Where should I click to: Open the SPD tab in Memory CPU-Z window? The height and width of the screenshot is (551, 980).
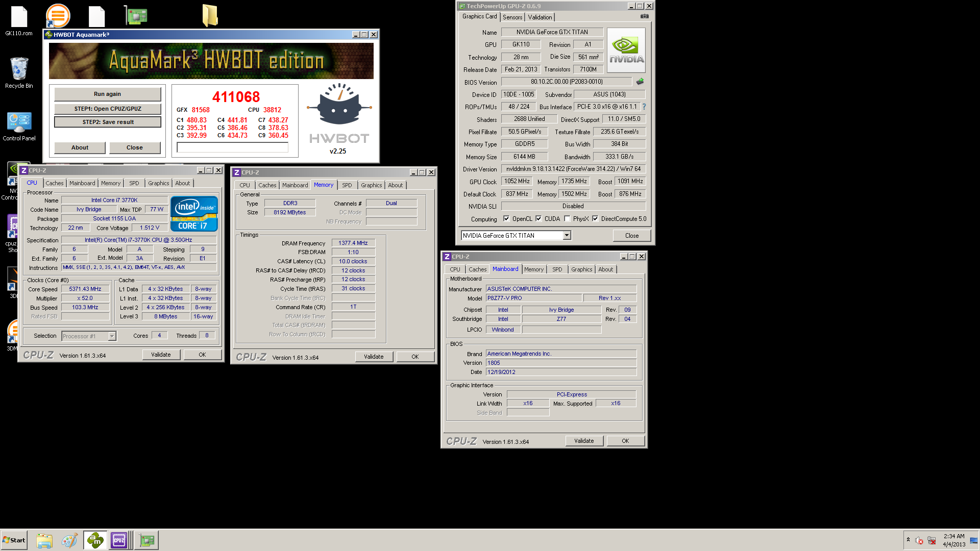(x=347, y=185)
